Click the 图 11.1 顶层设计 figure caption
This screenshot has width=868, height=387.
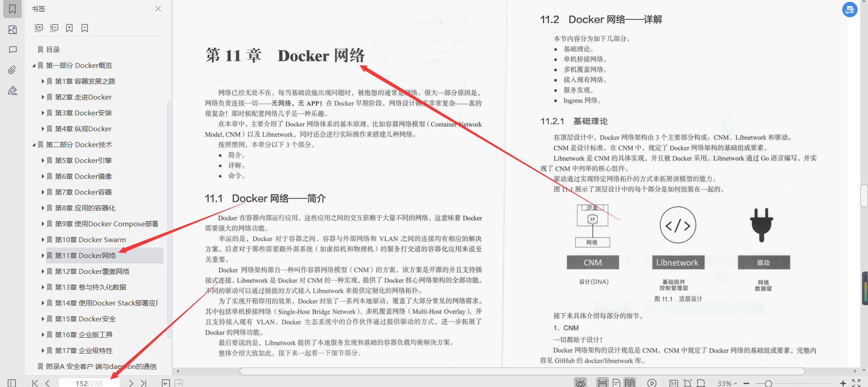click(x=678, y=299)
